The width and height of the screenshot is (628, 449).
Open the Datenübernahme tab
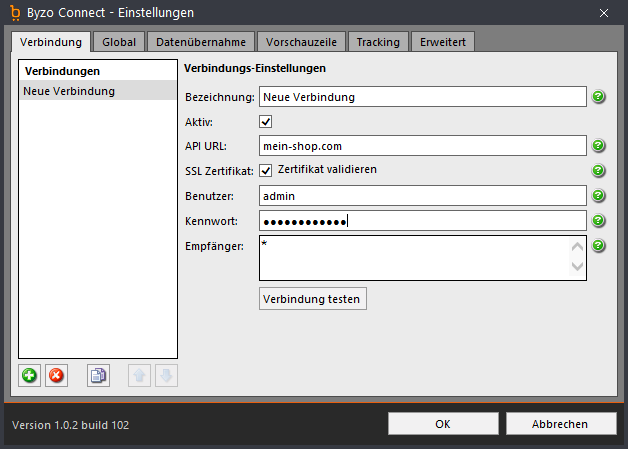coord(201,42)
